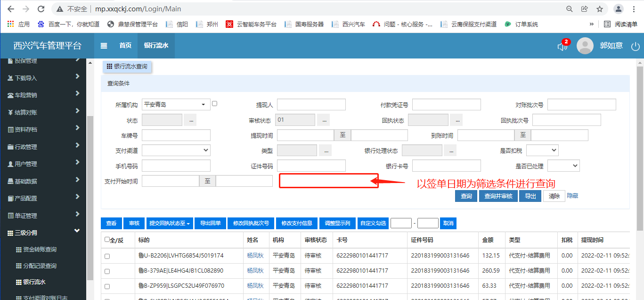Screen dimensions: 644x300
Task: Open the 应用 apps shortcut
Action: [x=19, y=24]
